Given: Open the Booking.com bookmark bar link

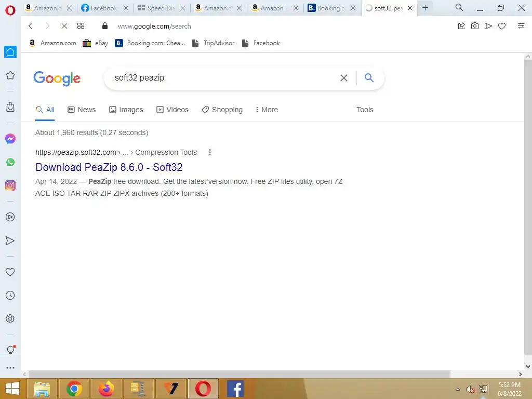Looking at the screenshot, I should (x=150, y=43).
